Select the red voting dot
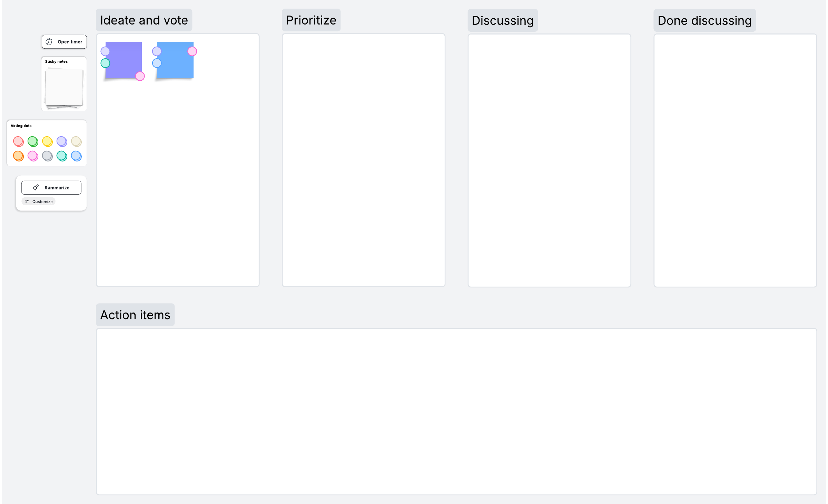The image size is (828, 504). tap(18, 141)
